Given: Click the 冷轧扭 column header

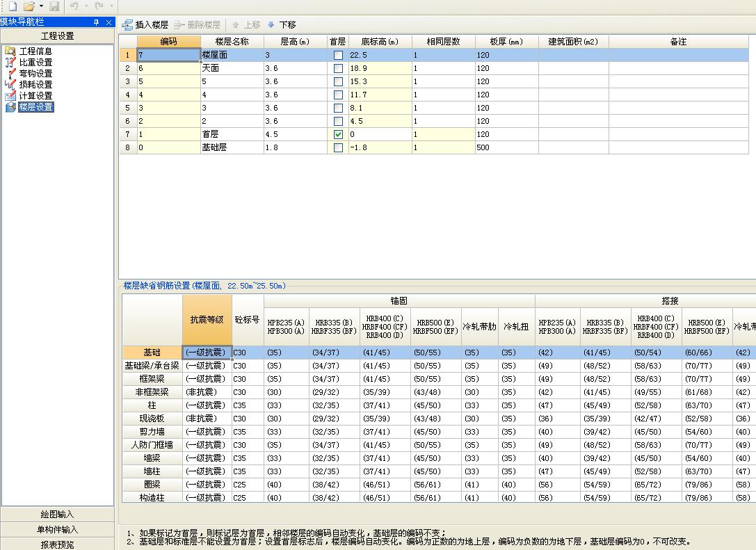Looking at the screenshot, I should click(516, 326).
